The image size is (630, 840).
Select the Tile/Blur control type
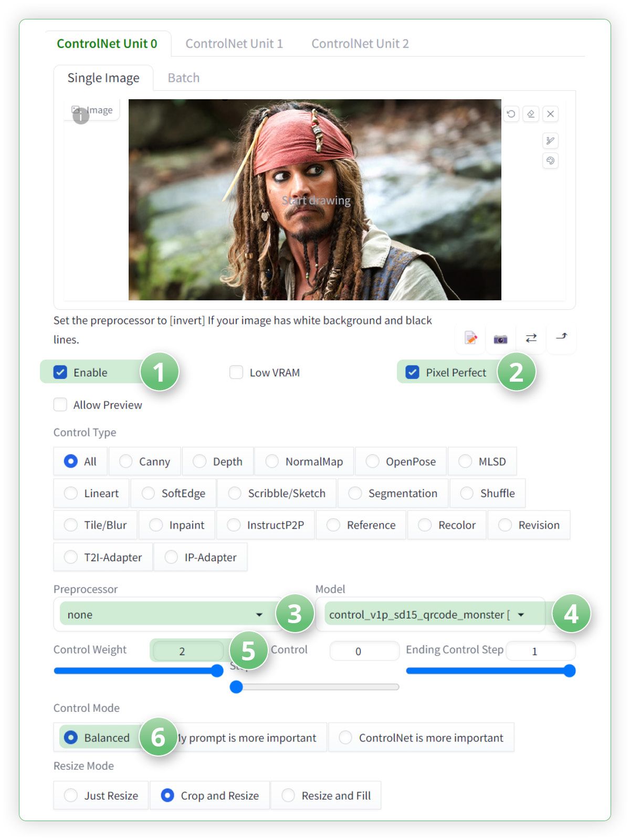[x=95, y=525]
